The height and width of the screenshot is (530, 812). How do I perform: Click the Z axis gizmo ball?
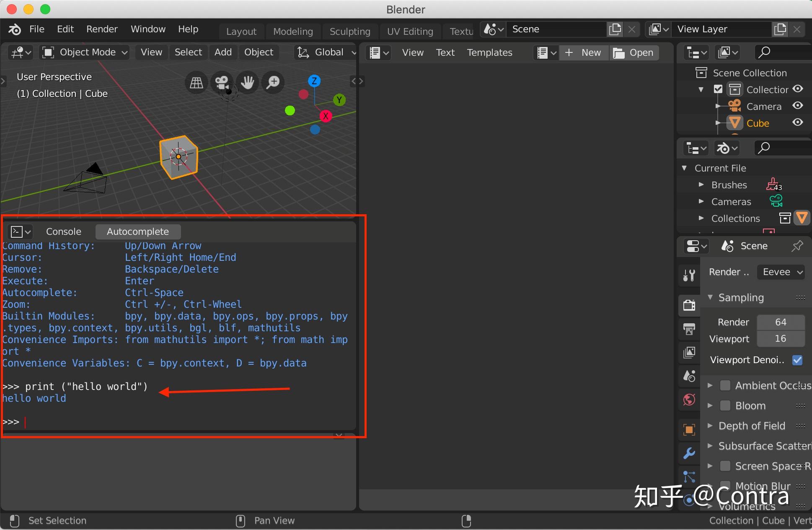click(314, 81)
